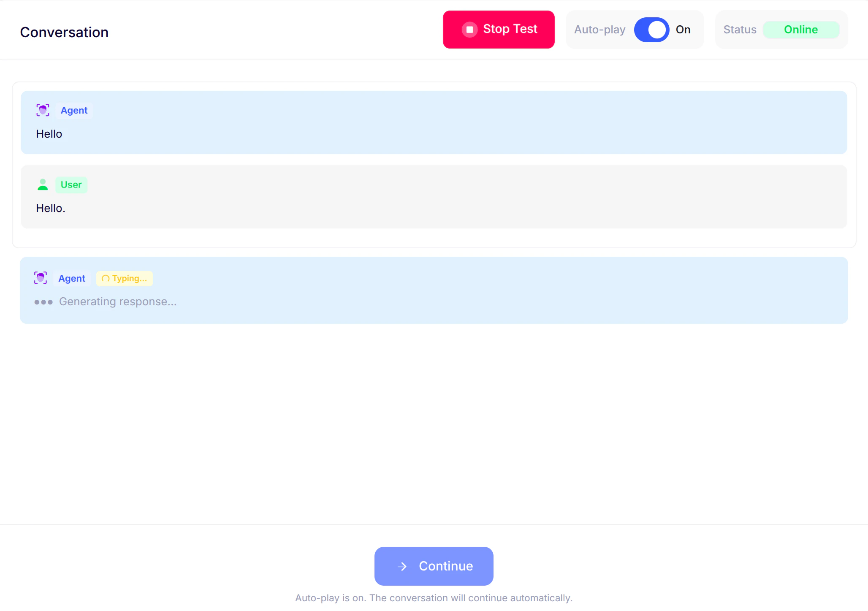Click the three-dot generating response indicator
The height and width of the screenshot is (611, 868).
click(x=43, y=302)
